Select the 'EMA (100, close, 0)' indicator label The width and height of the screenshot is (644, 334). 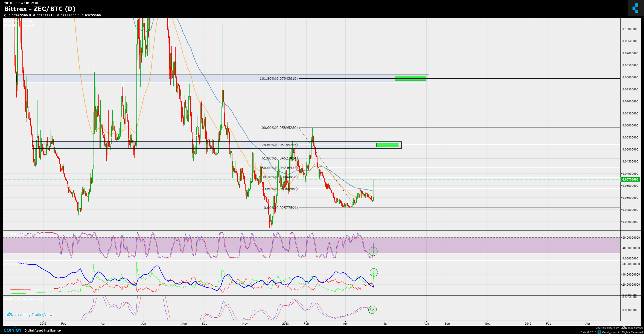(x=20, y=25)
